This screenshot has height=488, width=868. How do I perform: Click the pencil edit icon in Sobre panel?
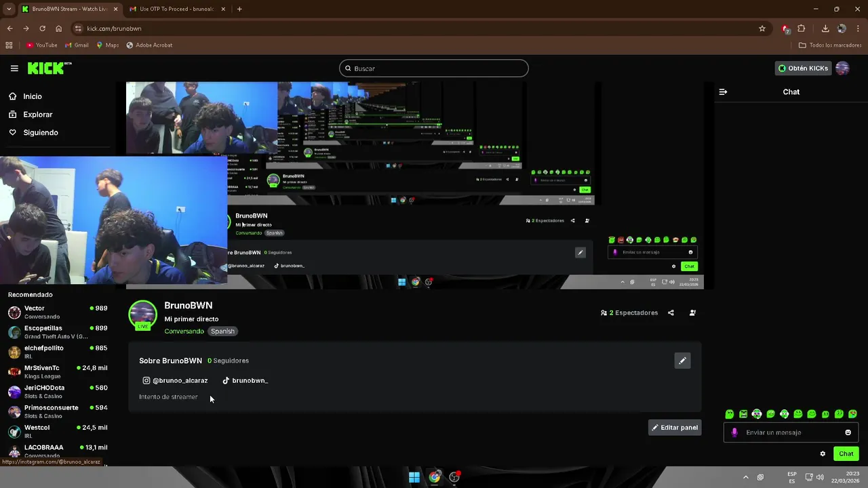click(x=682, y=361)
